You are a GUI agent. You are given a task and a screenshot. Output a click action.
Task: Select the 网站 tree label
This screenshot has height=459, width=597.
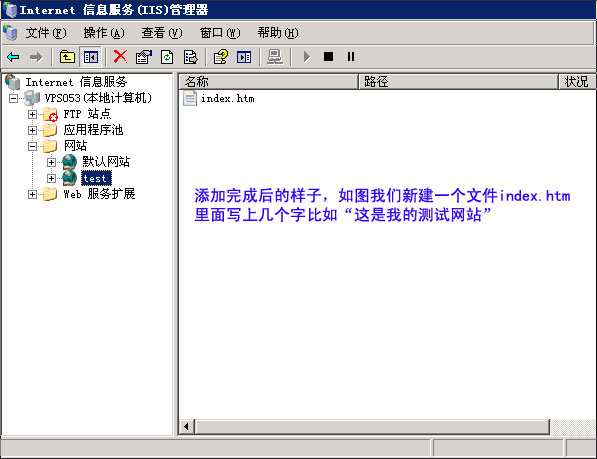click(x=75, y=146)
